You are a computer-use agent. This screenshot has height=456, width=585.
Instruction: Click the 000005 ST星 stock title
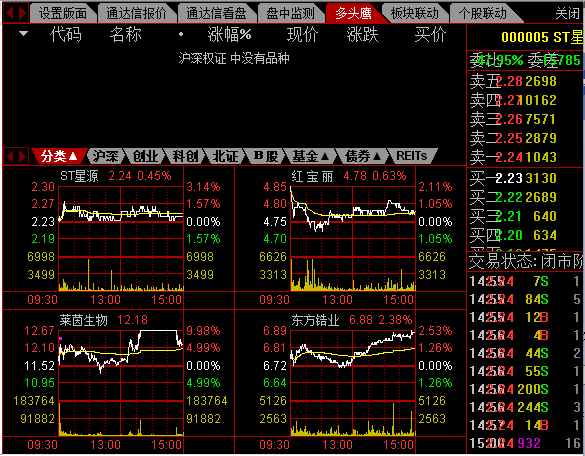[542, 37]
